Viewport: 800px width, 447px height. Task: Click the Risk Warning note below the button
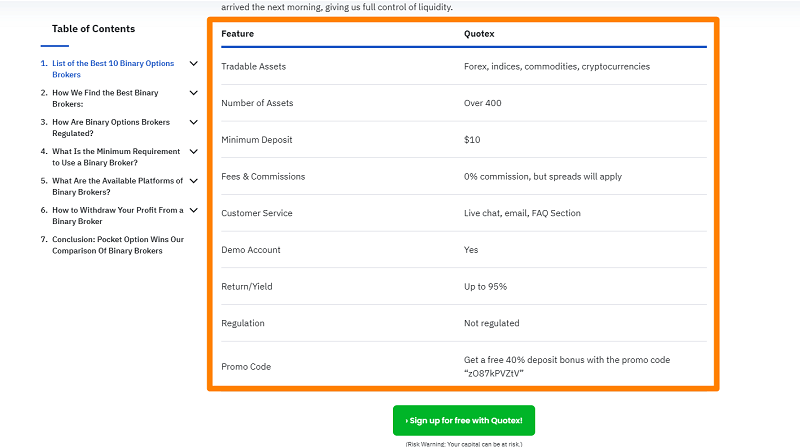point(464,444)
